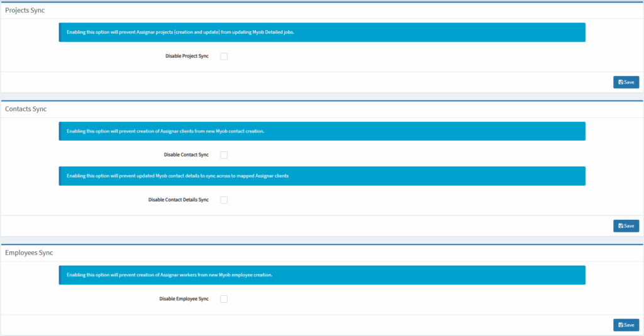The width and height of the screenshot is (644, 336).
Task: Select the Disable Employee Sync label text
Action: coord(184,299)
